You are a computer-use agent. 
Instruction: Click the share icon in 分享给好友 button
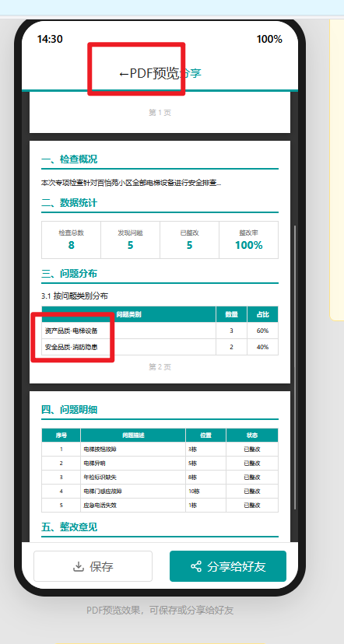click(x=196, y=567)
